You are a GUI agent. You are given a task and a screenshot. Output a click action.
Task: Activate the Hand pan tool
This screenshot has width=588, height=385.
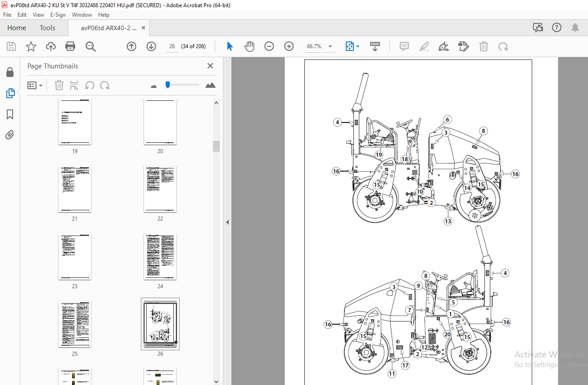(249, 46)
